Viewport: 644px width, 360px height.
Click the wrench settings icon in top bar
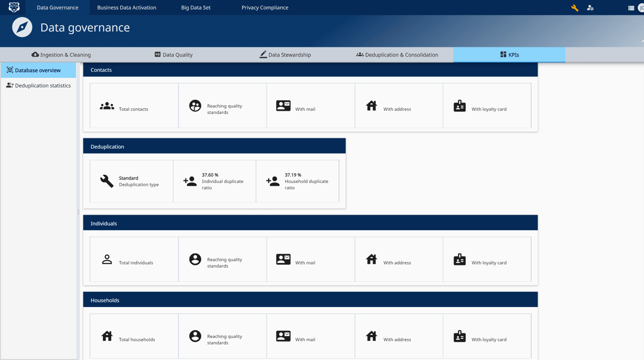point(575,8)
